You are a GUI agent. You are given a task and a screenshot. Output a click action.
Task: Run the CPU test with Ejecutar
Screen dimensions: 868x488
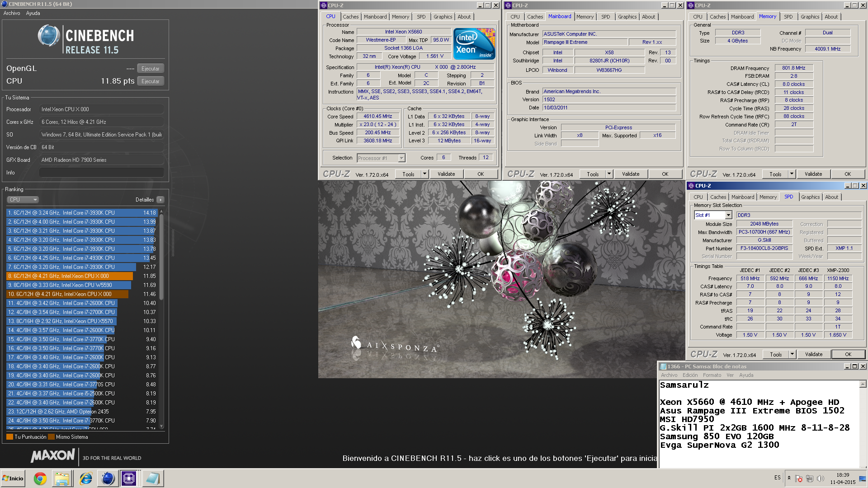click(150, 81)
